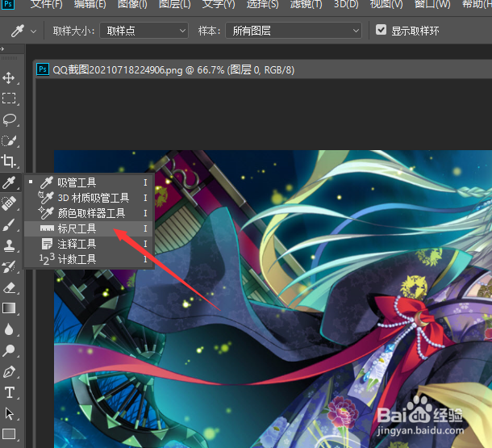The image size is (492, 448).
Task: Choose 计数工具 from the flyout
Action: click(x=88, y=259)
